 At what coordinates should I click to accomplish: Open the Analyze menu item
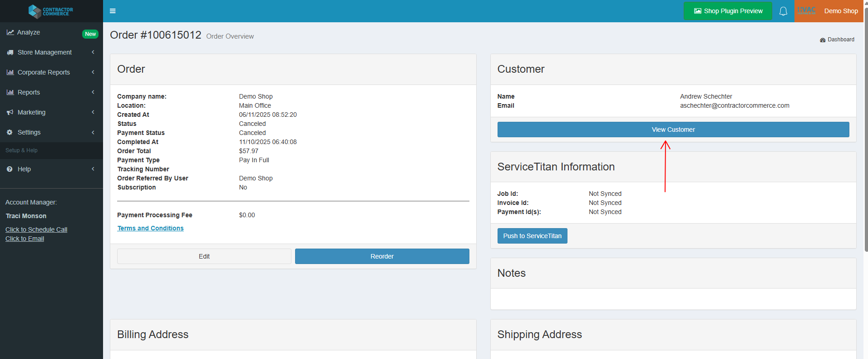(x=29, y=33)
